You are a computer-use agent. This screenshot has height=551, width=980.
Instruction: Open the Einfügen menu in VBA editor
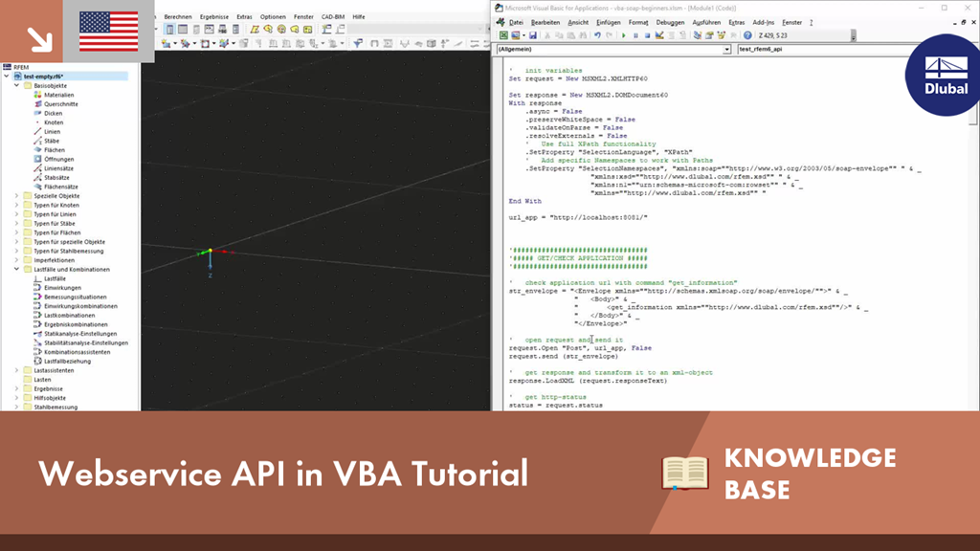(x=608, y=23)
